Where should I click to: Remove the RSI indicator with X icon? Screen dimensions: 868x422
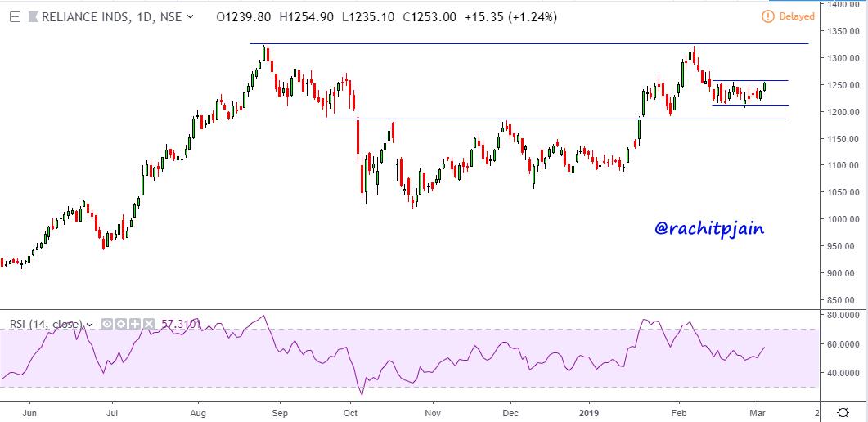[x=148, y=324]
